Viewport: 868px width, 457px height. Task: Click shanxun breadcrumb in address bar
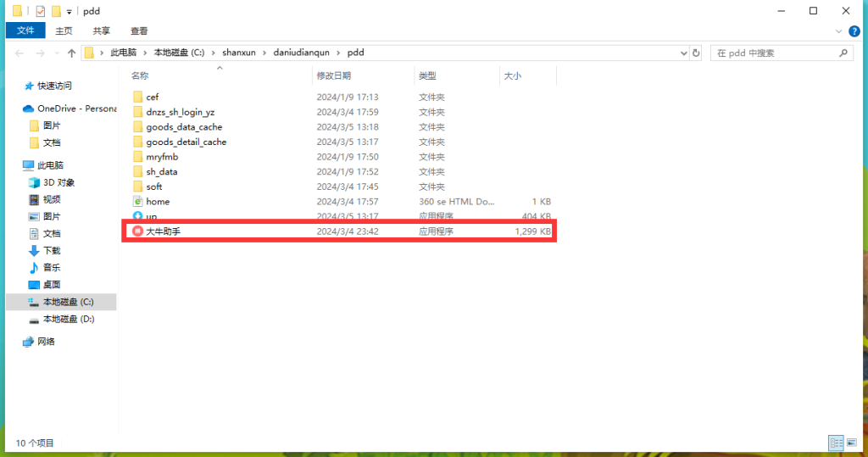pos(238,53)
